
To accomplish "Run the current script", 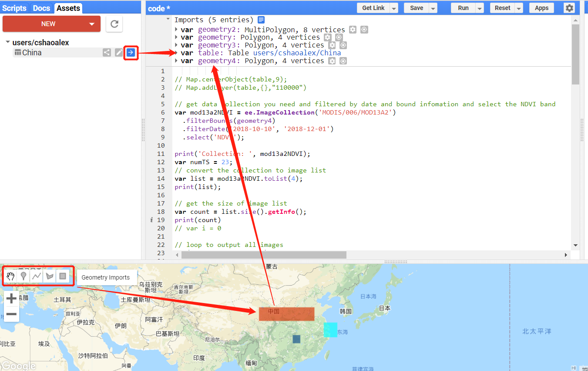I will tap(464, 7).
